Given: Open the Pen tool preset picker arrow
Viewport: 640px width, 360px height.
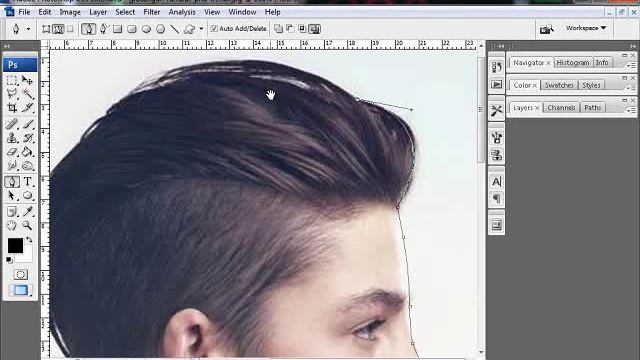Looking at the screenshot, I should pyautogui.click(x=28, y=29).
